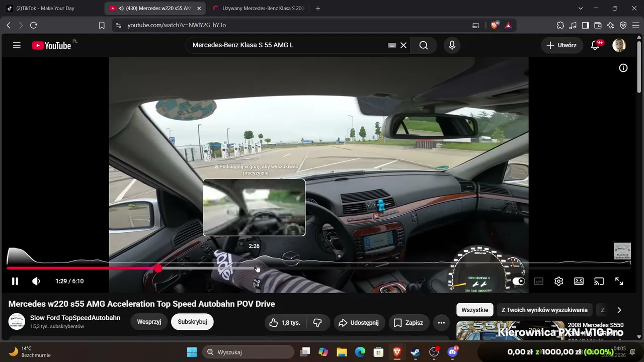Image resolution: width=644 pixels, height=362 pixels.
Task: Show video info card icon
Action: pyautogui.click(x=623, y=68)
